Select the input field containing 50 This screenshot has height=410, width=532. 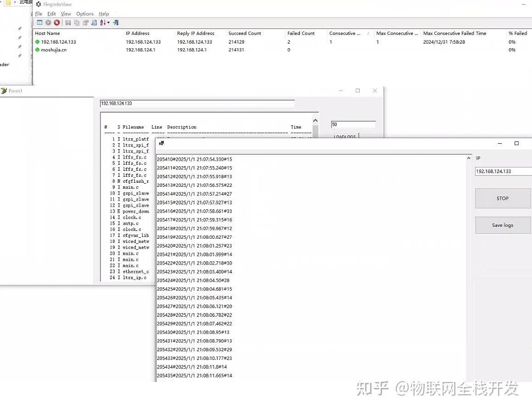pyautogui.click(x=353, y=124)
